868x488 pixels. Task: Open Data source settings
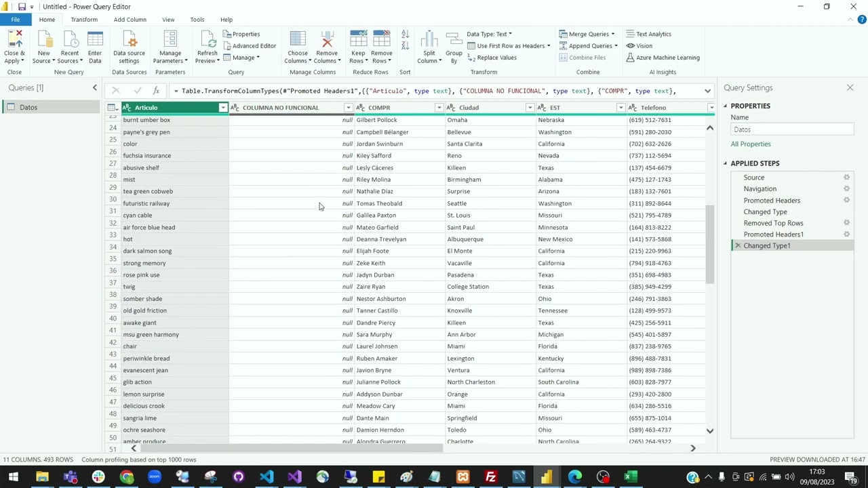point(129,47)
